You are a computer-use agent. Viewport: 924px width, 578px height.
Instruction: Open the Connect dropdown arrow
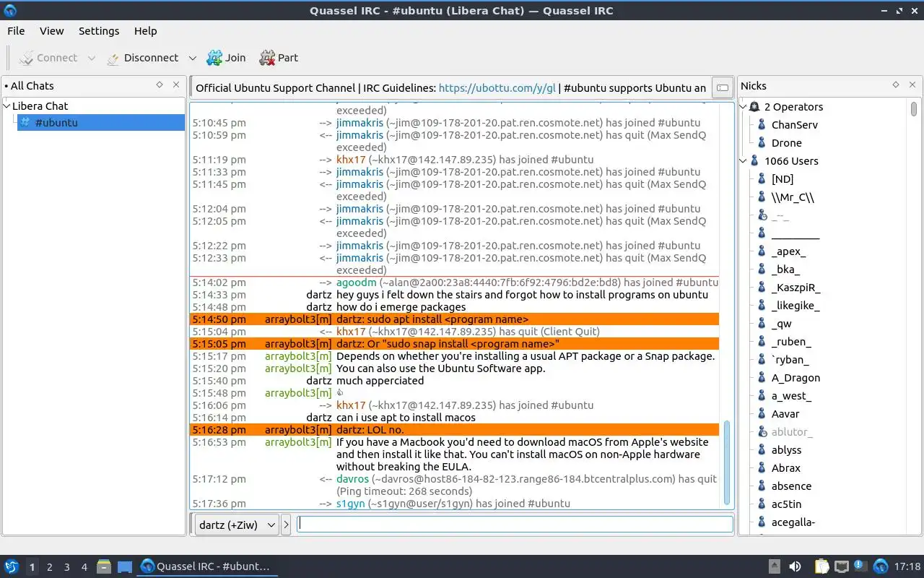pos(91,58)
